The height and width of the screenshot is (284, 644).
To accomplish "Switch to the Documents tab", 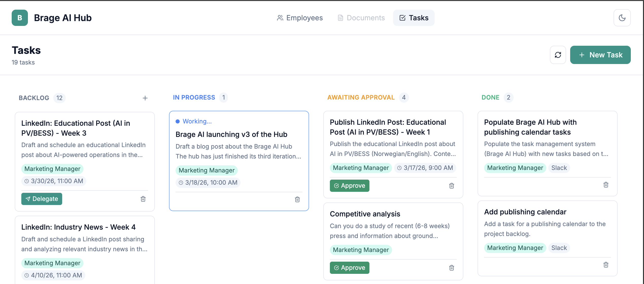I will (x=361, y=18).
